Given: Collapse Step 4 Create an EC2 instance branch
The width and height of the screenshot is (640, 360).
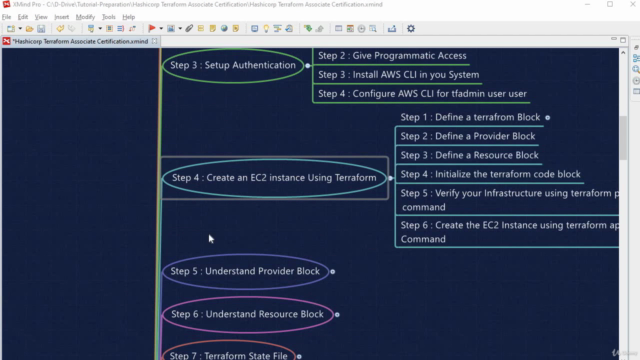Looking at the screenshot, I should pos(391,178).
